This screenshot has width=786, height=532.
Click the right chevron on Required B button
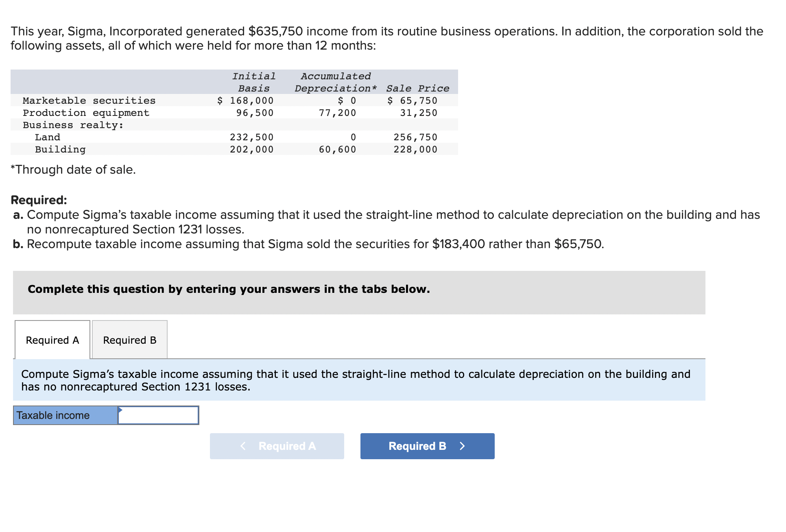pos(462,446)
